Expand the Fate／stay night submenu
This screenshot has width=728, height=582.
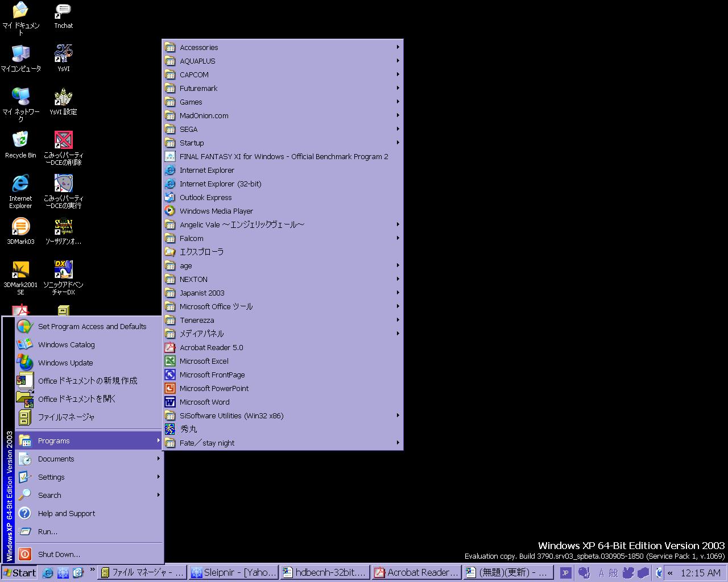click(x=283, y=443)
